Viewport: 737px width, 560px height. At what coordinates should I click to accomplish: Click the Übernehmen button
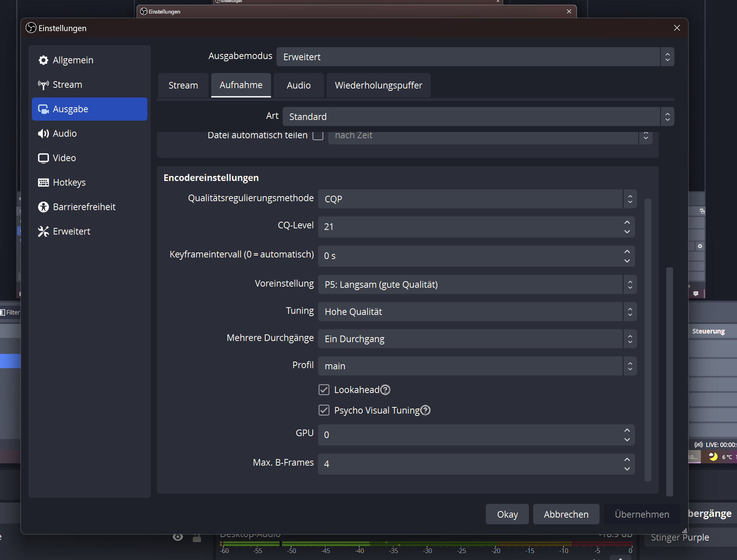pos(642,514)
